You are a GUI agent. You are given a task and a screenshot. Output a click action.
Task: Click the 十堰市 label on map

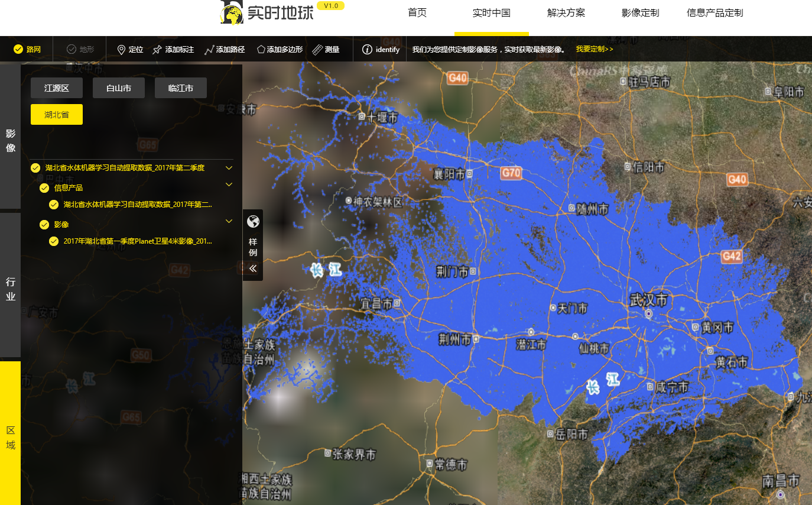pyautogui.click(x=381, y=118)
